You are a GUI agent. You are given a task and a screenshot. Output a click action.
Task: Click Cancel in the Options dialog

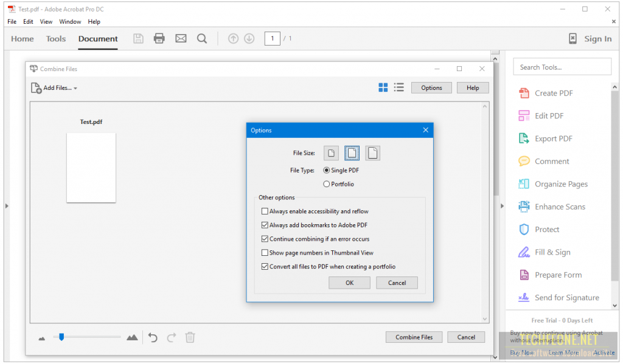(397, 283)
